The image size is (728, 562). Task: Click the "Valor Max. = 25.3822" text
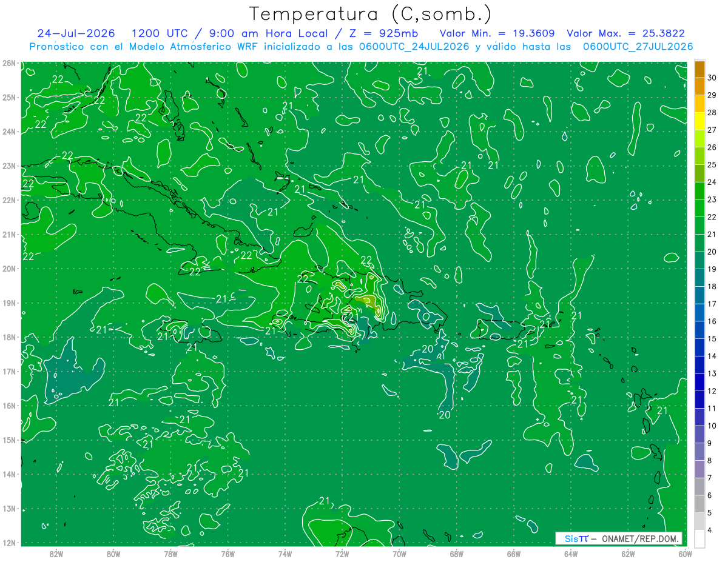point(625,33)
